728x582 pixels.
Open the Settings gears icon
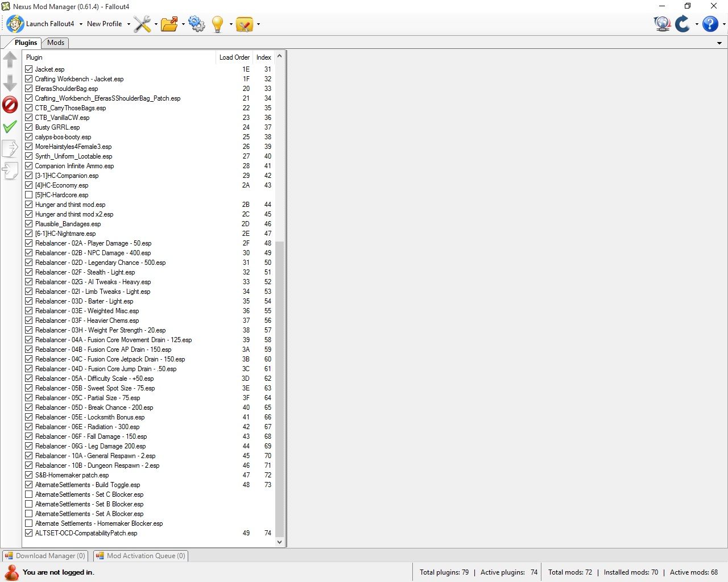click(x=197, y=24)
